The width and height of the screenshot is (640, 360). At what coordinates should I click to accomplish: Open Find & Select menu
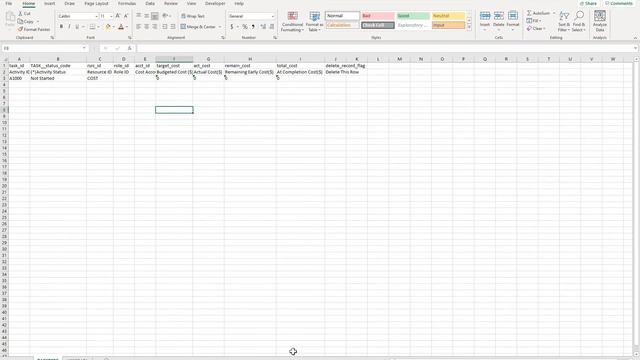(x=578, y=22)
